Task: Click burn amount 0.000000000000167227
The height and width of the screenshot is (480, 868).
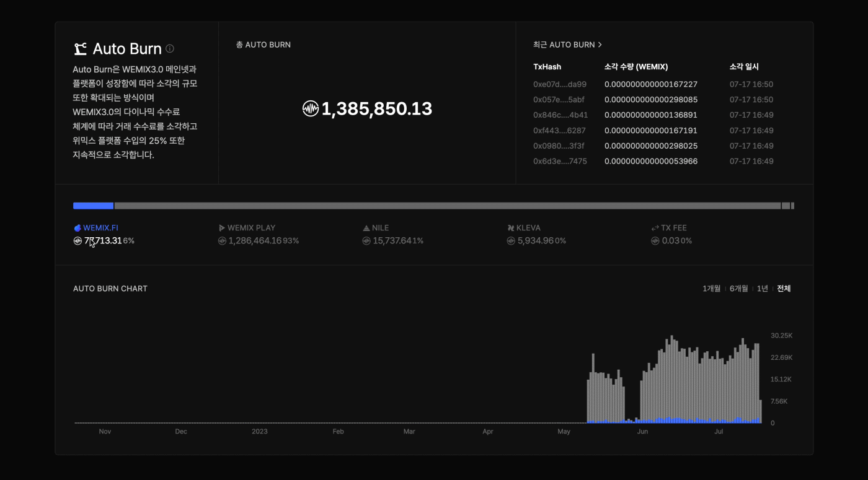Action: pos(651,84)
